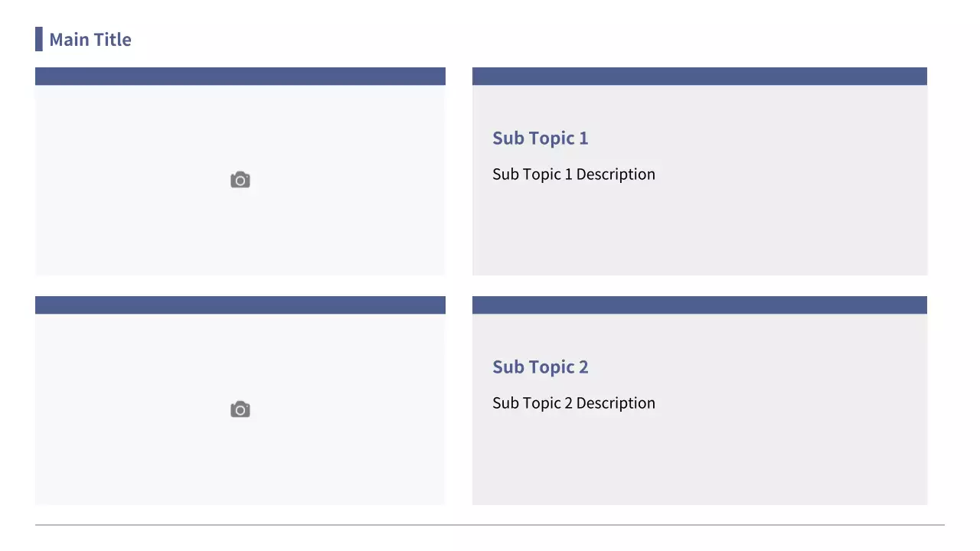Screen dimensions: 980x551
Task: Click the blue header bar above Sub Topic 2
Action: pos(699,305)
